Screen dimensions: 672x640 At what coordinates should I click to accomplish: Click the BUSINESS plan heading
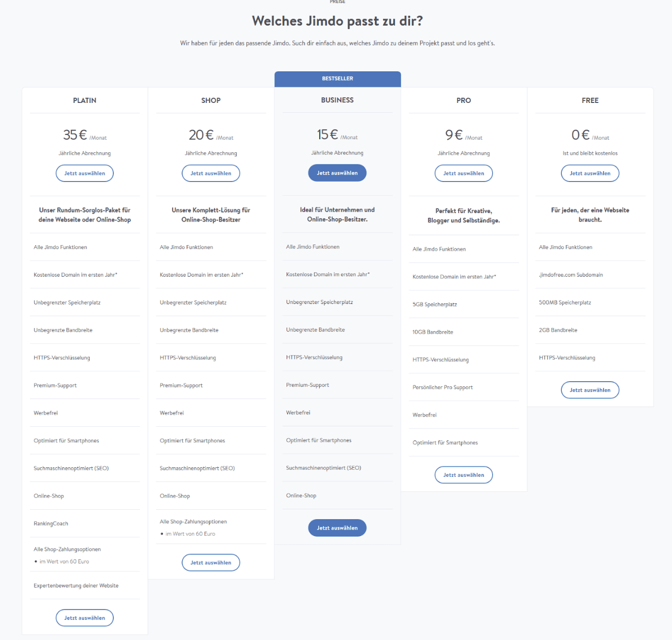tap(338, 100)
